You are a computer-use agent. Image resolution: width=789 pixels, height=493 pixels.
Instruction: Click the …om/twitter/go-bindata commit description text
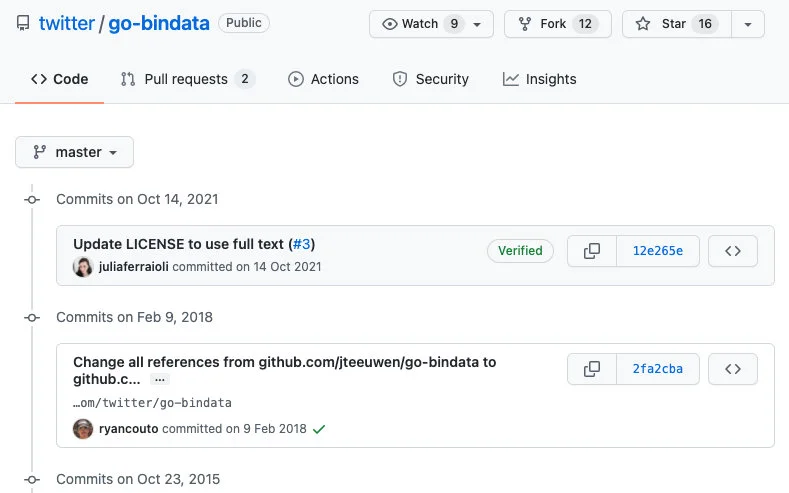tap(152, 403)
